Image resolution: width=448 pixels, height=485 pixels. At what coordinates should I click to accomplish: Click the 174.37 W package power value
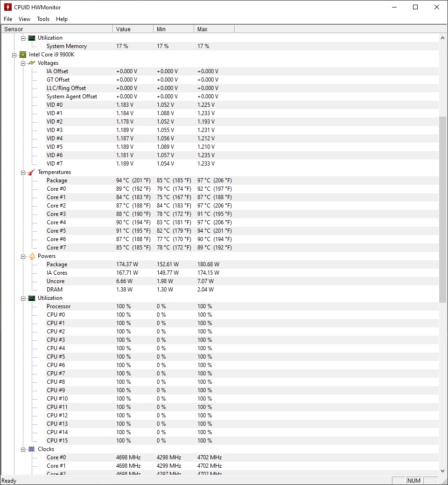coord(127,264)
